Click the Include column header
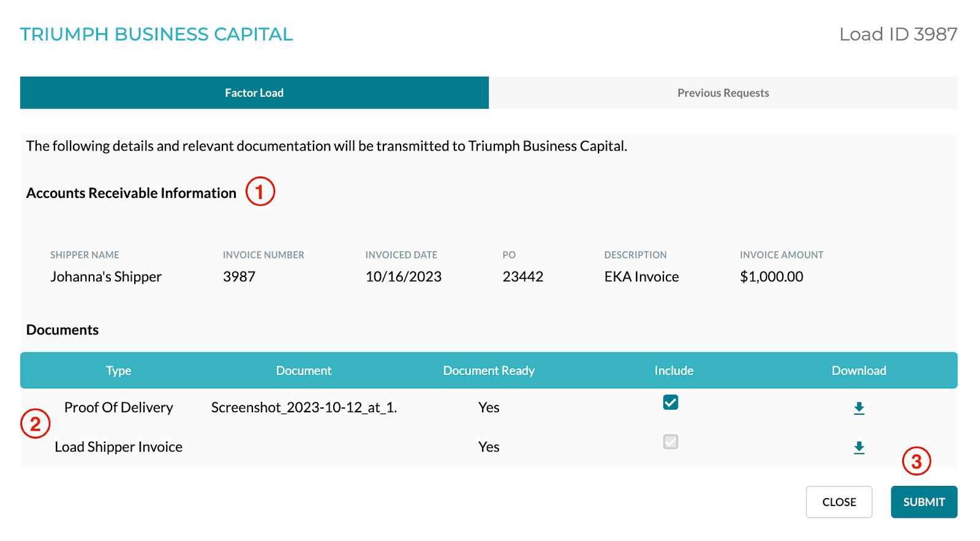Screen dimensions: 980x541 pyautogui.click(x=674, y=371)
